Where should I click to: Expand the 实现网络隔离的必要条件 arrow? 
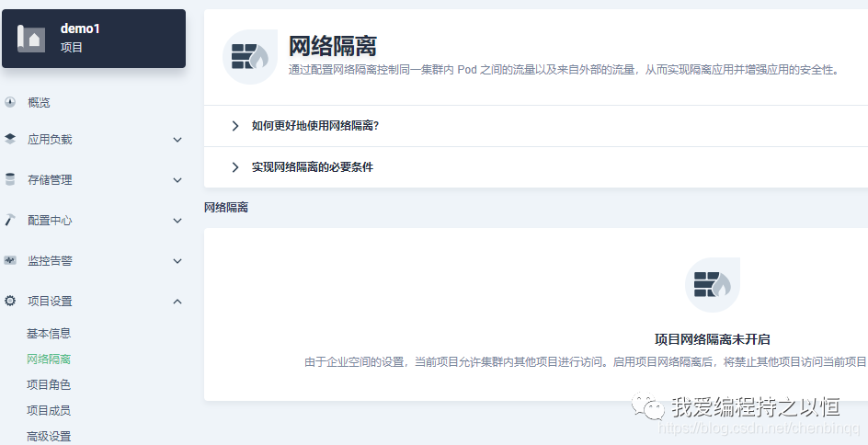click(x=235, y=167)
